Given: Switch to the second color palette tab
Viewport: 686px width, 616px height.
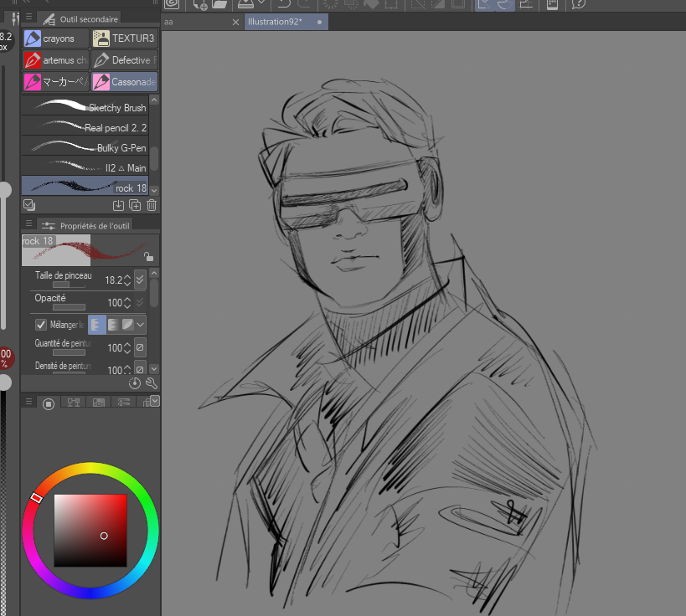Looking at the screenshot, I should pyautogui.click(x=74, y=403).
